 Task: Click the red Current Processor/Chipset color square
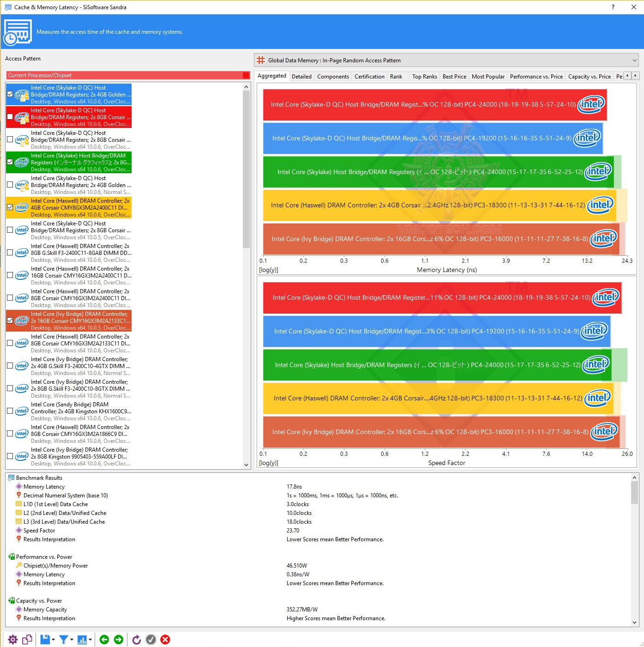pyautogui.click(x=246, y=75)
